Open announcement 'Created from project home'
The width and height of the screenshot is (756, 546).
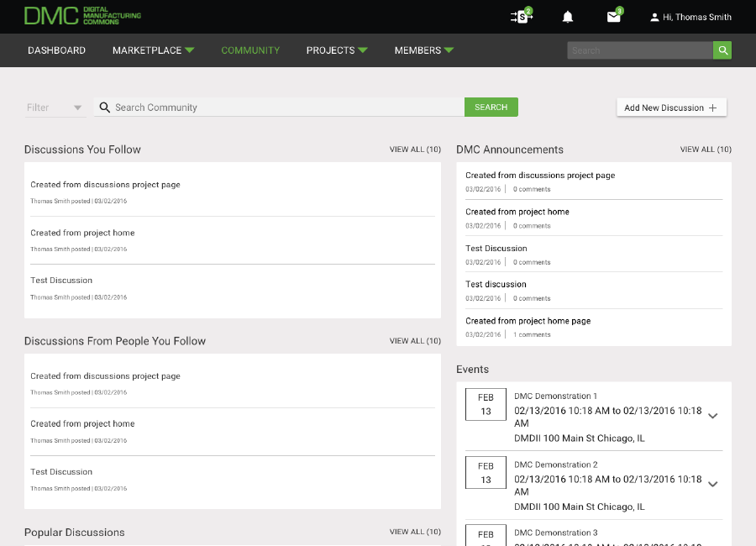517,212
